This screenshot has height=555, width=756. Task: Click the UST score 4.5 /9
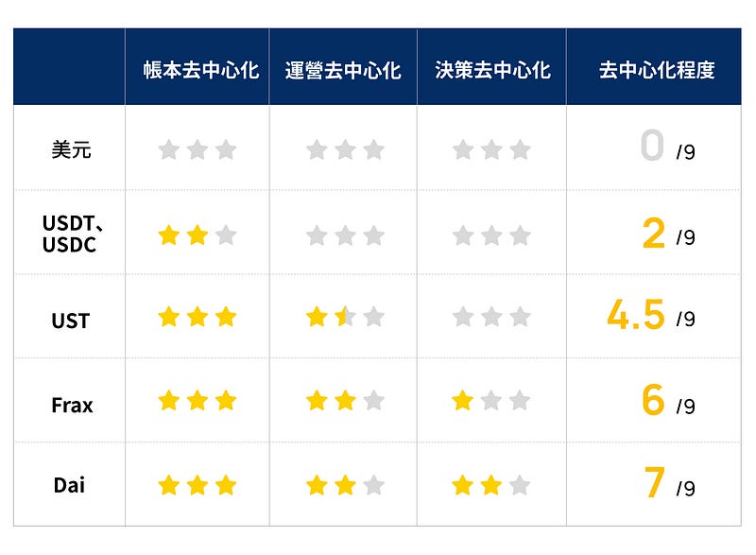[x=651, y=315]
